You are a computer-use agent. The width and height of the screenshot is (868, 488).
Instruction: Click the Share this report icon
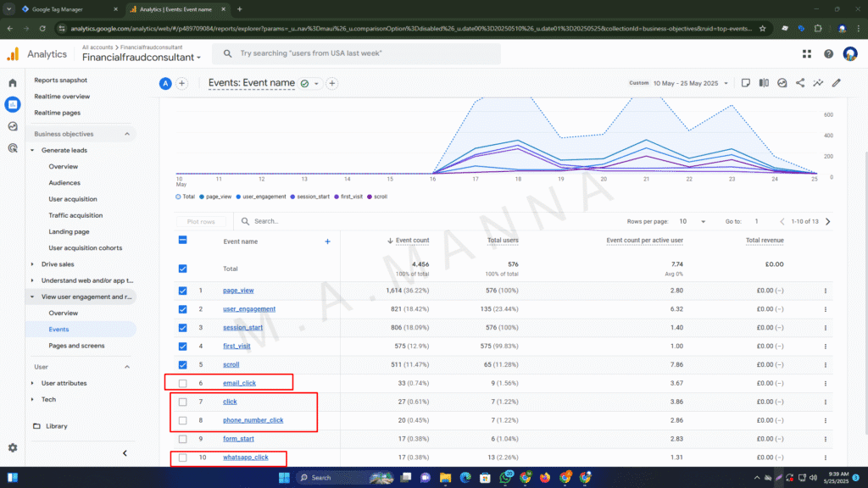800,83
